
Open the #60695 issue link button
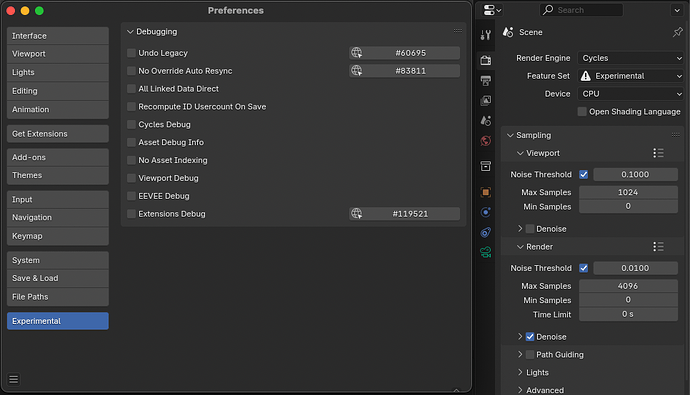click(404, 53)
